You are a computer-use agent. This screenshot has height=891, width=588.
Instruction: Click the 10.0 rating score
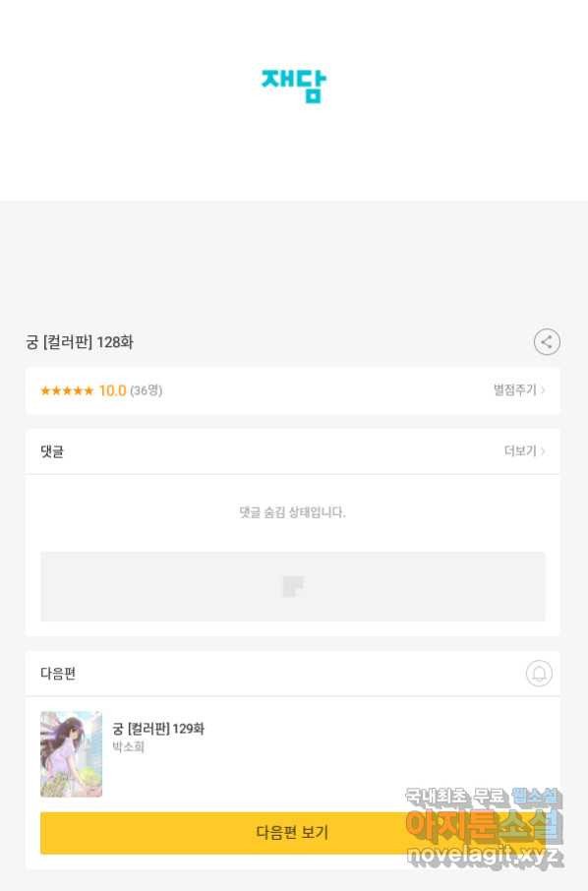coord(112,391)
